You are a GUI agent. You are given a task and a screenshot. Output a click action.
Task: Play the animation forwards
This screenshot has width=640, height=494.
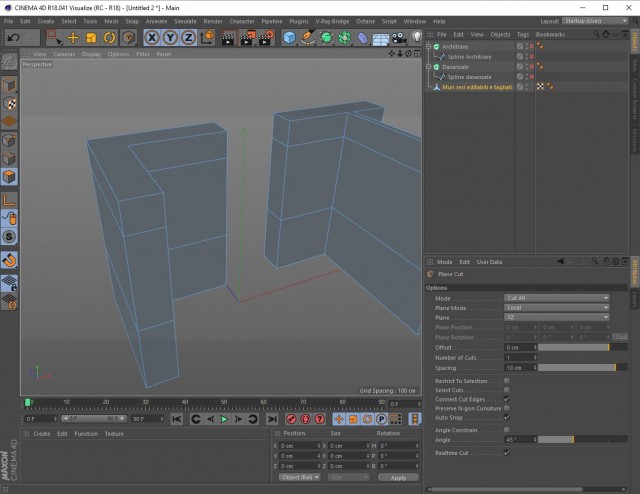[x=224, y=419]
